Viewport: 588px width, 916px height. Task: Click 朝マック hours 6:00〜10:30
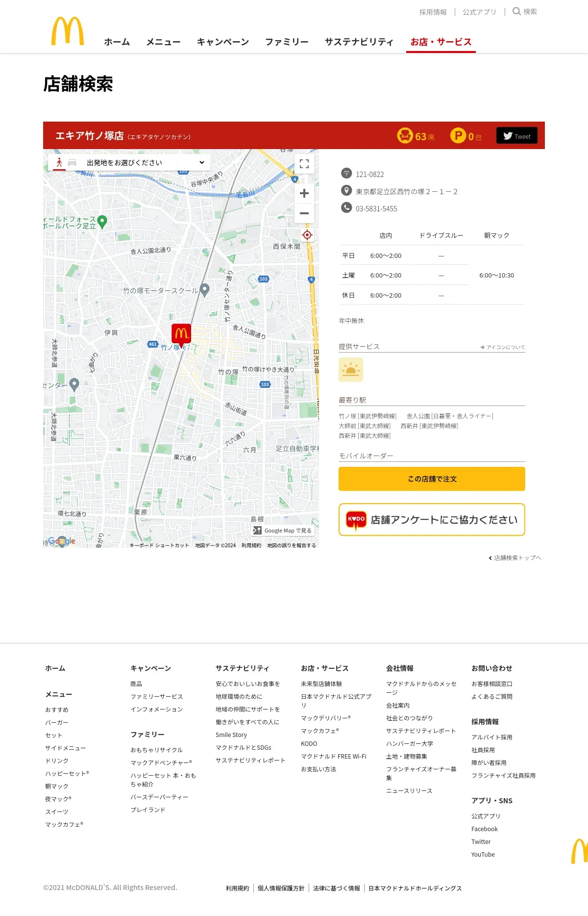497,275
